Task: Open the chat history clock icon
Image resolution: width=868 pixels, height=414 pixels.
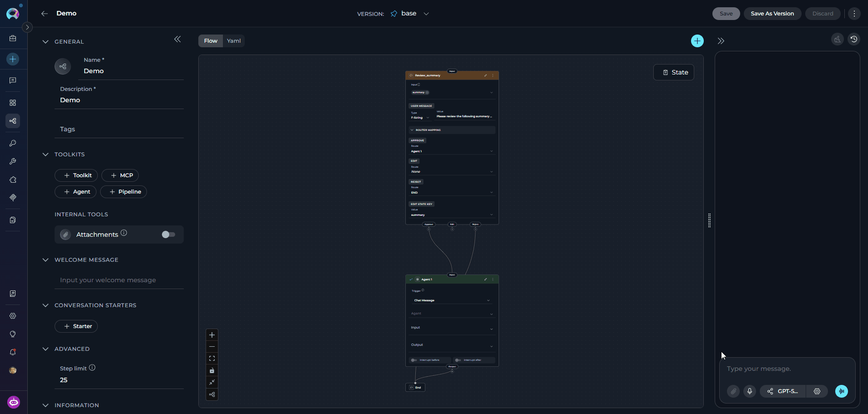Action: [854, 40]
